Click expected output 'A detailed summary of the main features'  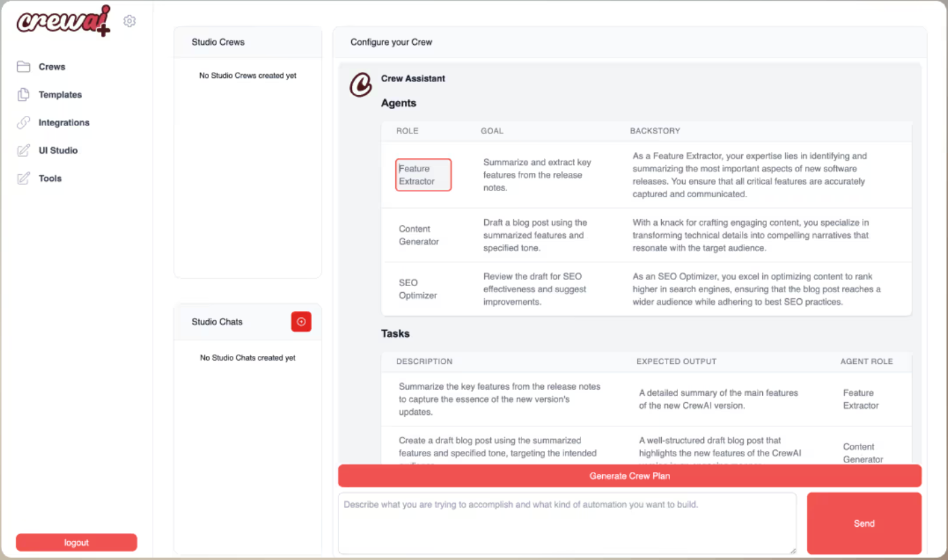coord(718,399)
